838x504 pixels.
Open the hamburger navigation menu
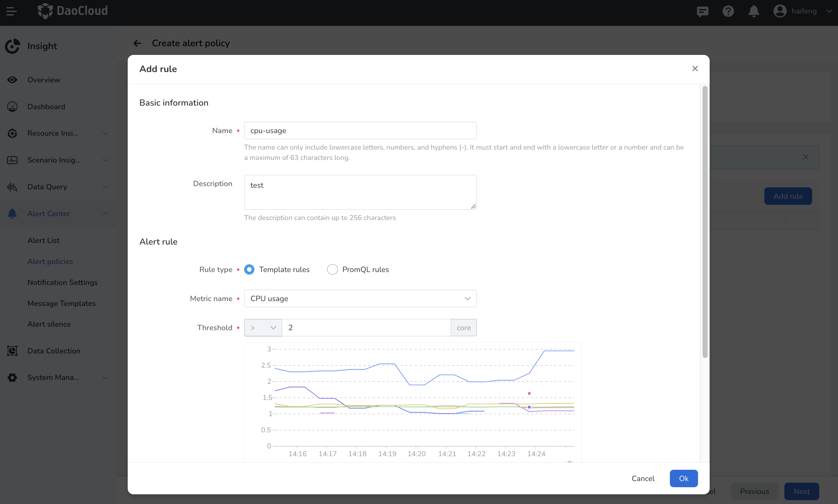[x=11, y=11]
